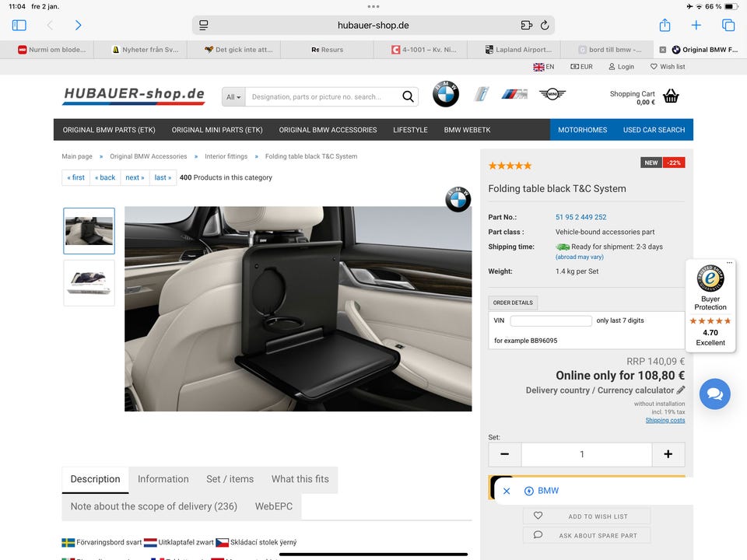Select the second product thumbnail
Screen dimensions: 747x560
point(89,282)
